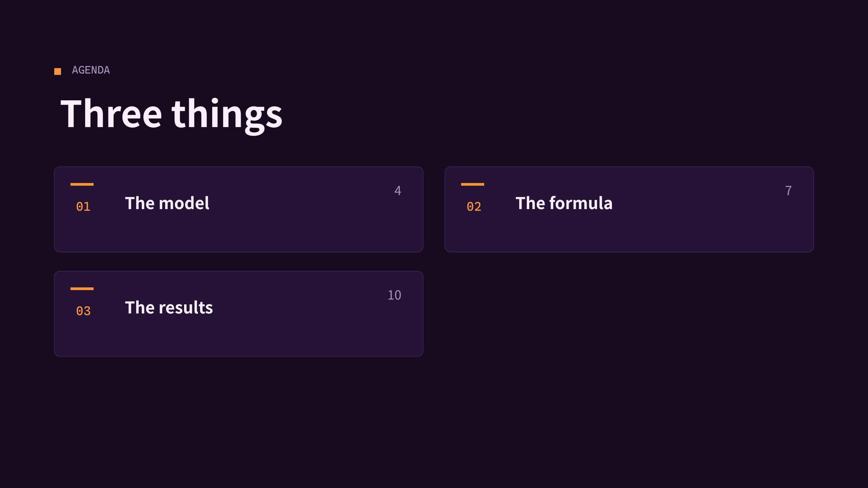Open The model agenda card

pyautogui.click(x=239, y=209)
